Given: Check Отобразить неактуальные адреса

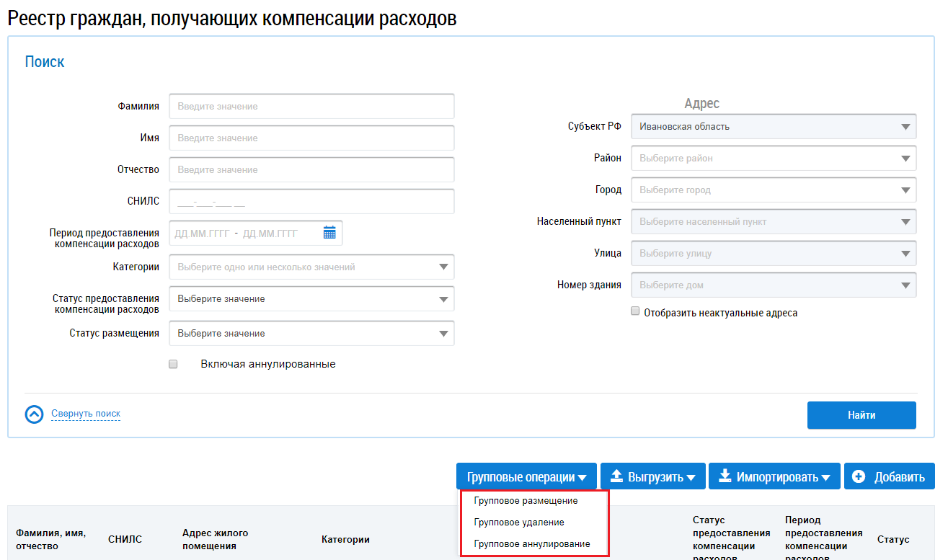Looking at the screenshot, I should [x=635, y=312].
